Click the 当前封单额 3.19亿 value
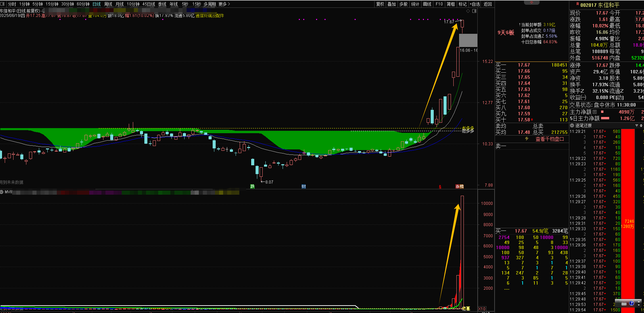This screenshot has width=644, height=313. (549, 25)
